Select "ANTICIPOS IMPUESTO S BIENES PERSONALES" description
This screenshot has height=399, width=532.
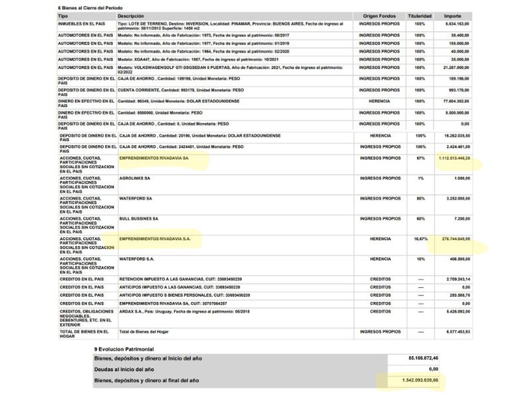[x=185, y=295]
